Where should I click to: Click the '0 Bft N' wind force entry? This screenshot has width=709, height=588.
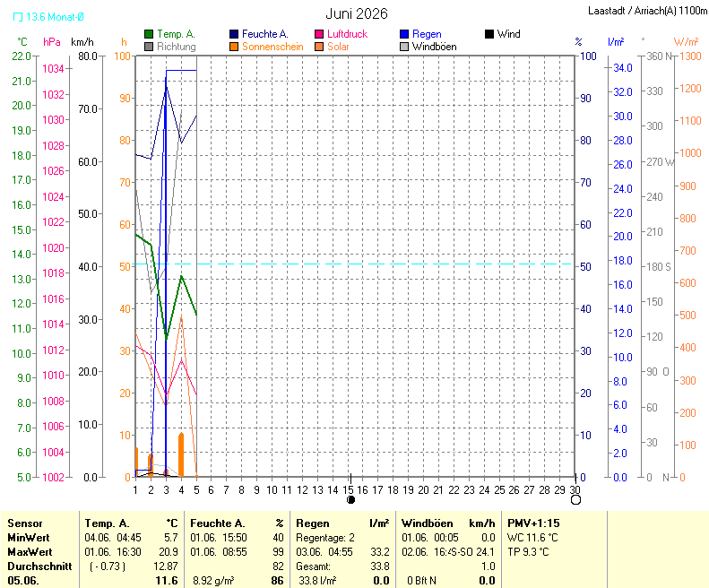pyautogui.click(x=422, y=581)
